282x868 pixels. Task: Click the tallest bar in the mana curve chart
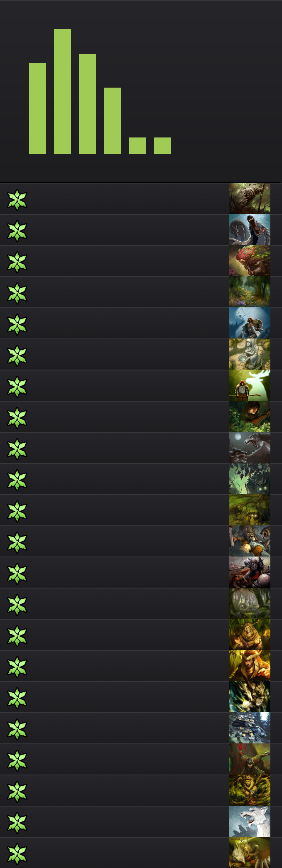[62, 91]
